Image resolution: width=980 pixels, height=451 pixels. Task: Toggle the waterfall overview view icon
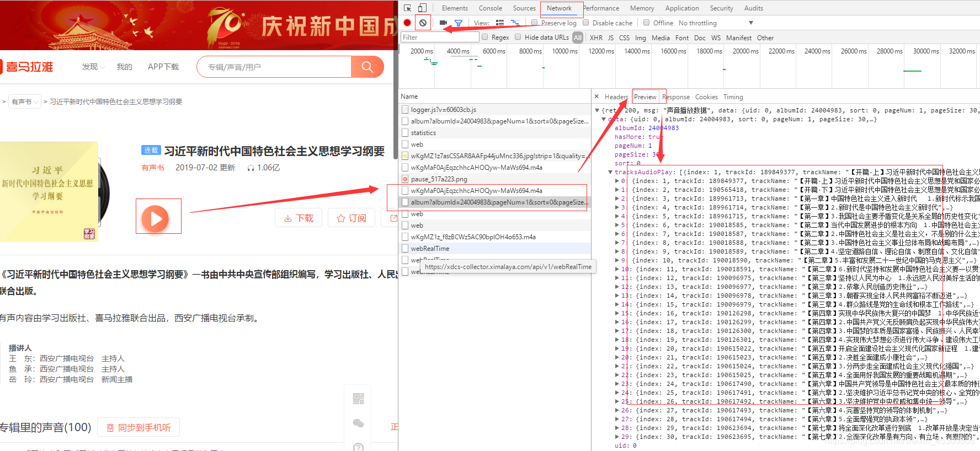pyautogui.click(x=515, y=23)
